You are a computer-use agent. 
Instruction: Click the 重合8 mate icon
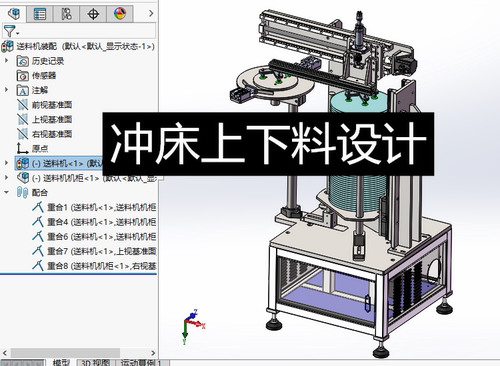pyautogui.click(x=38, y=265)
